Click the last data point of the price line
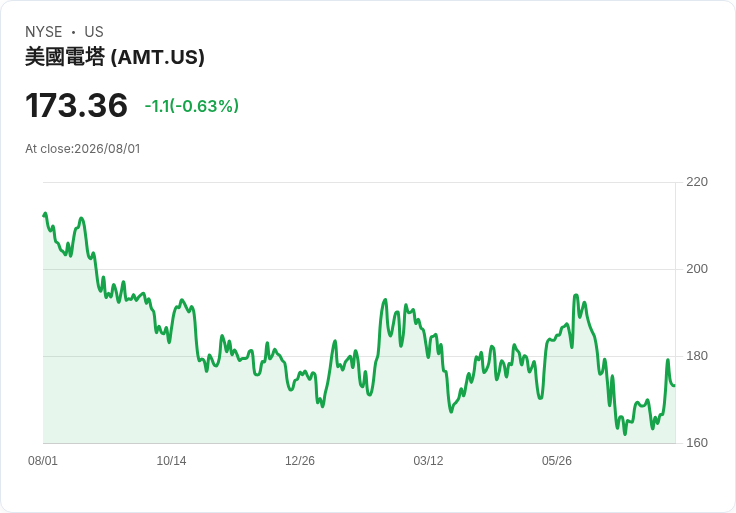Image resolution: width=736 pixels, height=513 pixels. point(675,385)
